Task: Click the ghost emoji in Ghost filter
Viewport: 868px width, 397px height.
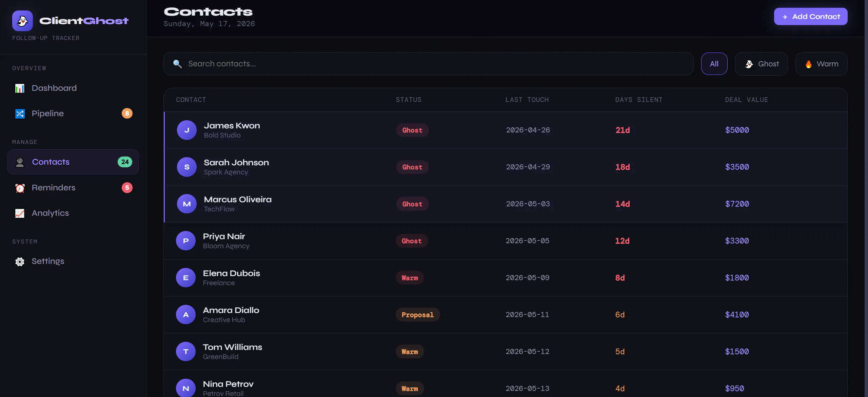Action: [x=749, y=64]
